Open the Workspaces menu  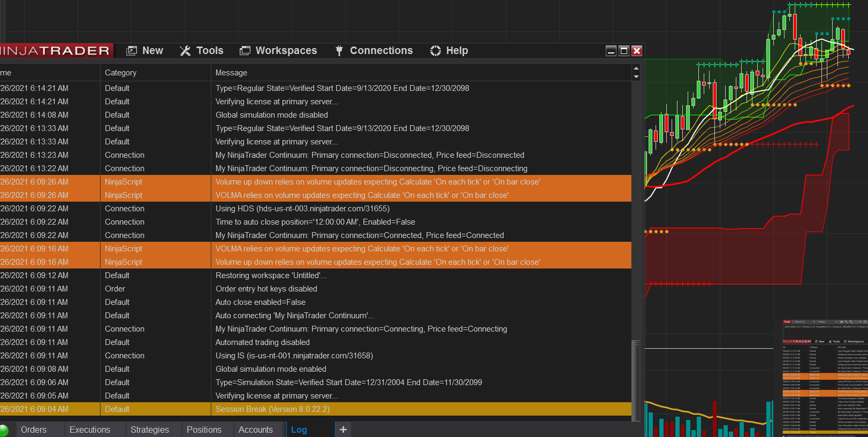point(278,51)
